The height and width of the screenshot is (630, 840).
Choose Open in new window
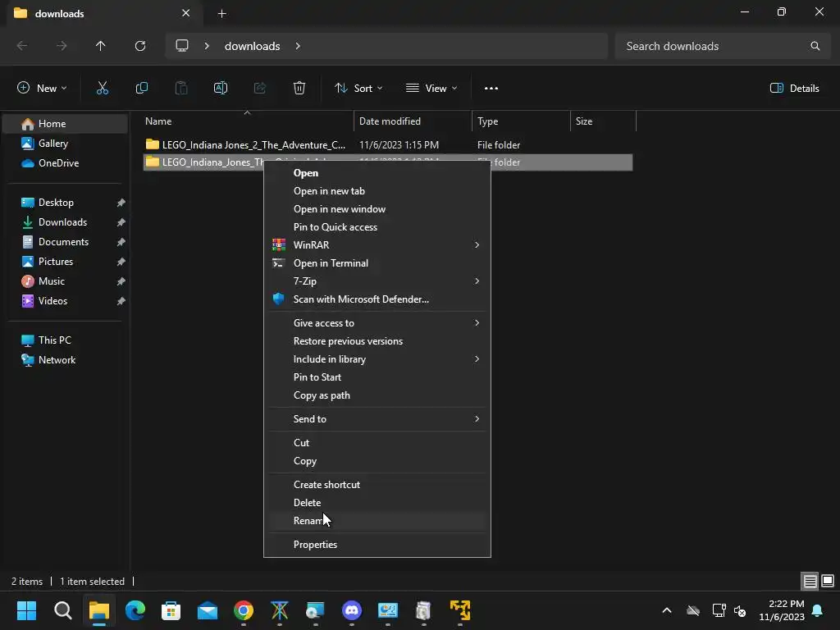coord(377,209)
